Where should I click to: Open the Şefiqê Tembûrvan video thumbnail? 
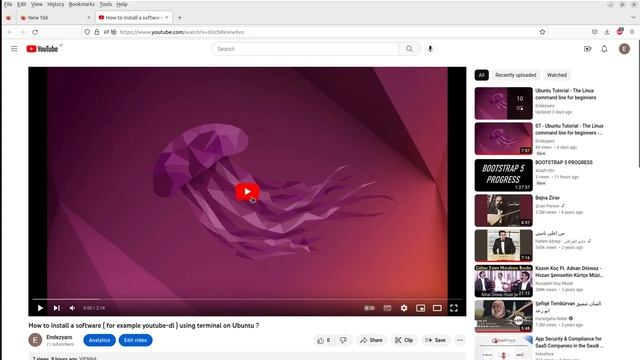click(504, 316)
